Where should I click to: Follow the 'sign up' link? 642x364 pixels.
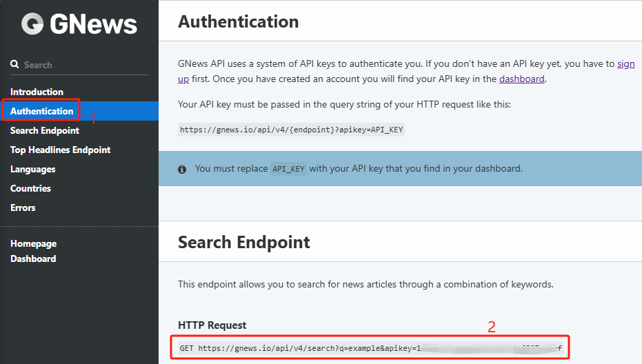pos(626,64)
